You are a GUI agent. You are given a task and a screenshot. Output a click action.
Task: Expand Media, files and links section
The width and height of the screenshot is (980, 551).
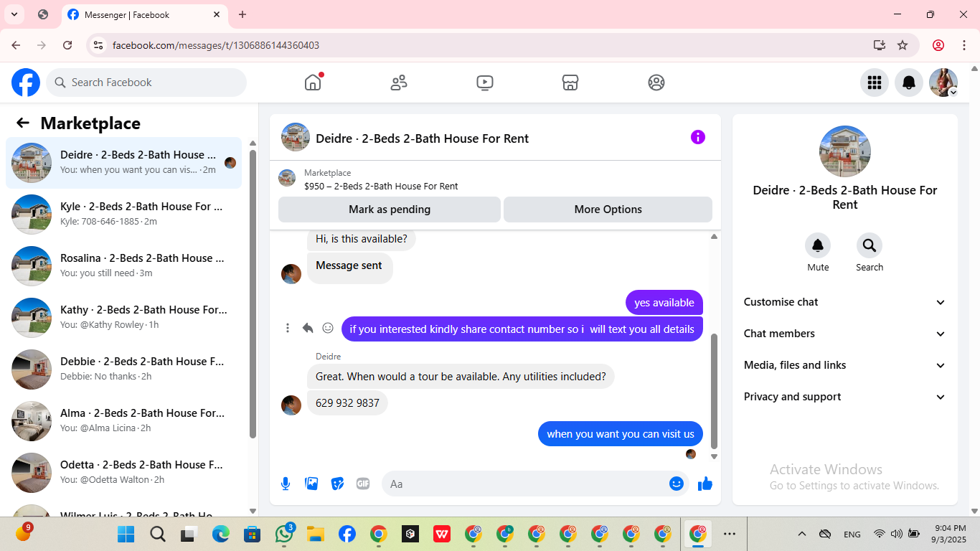point(845,365)
